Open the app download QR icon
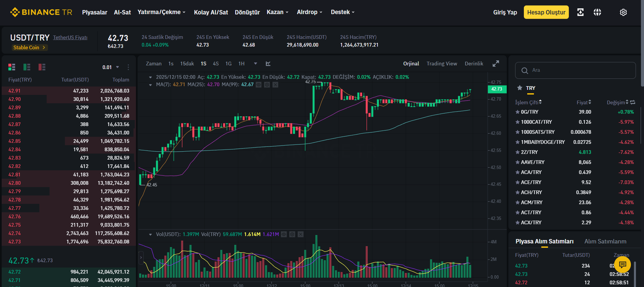The height and width of the screenshot is (287, 644). pos(580,12)
